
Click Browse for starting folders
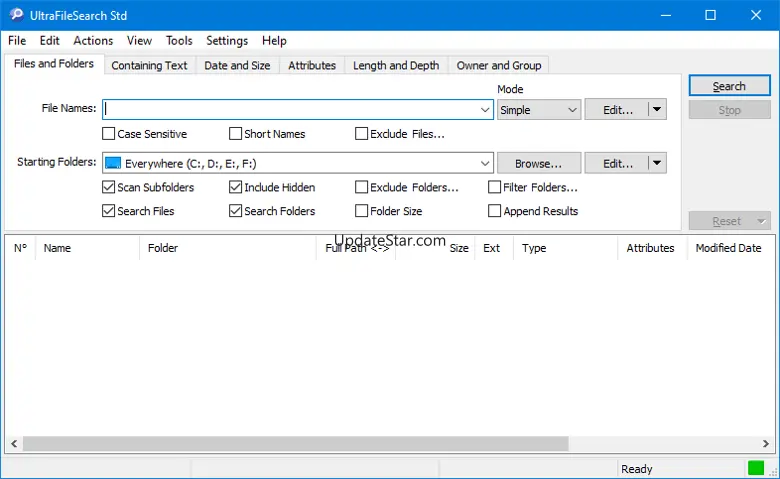(x=539, y=163)
